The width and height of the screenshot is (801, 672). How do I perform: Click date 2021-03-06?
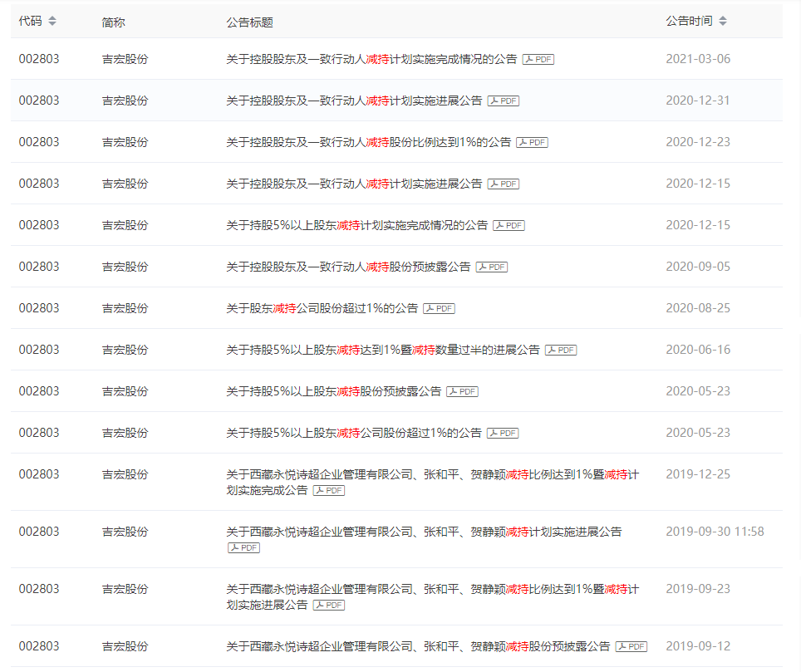(698, 59)
